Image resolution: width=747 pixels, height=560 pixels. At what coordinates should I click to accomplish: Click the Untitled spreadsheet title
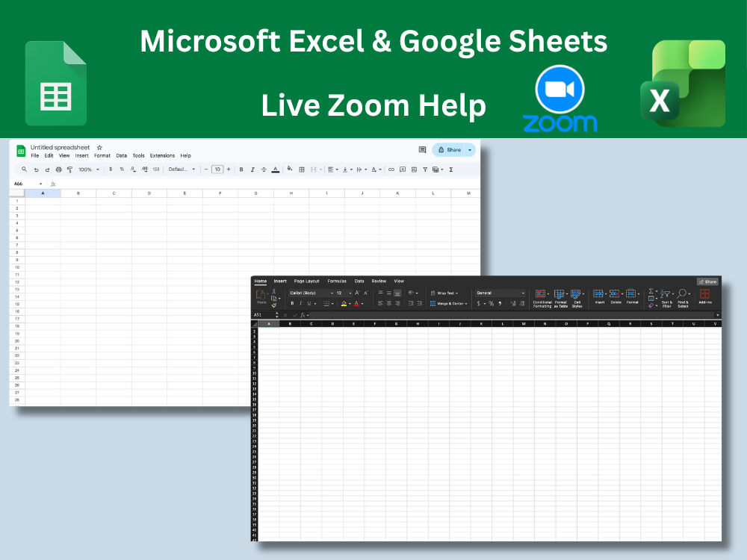60,148
